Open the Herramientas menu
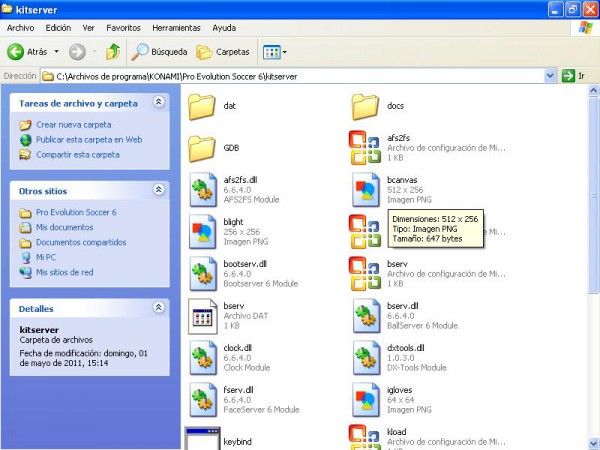This screenshot has height=450, width=600. (176, 28)
